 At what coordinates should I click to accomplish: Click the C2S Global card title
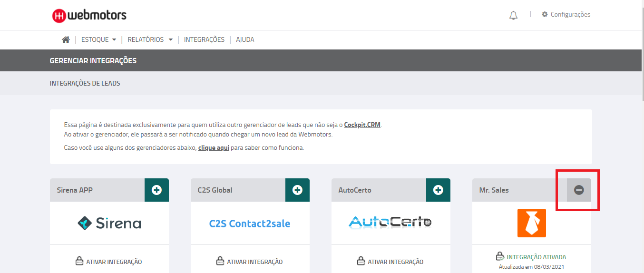[x=215, y=190]
